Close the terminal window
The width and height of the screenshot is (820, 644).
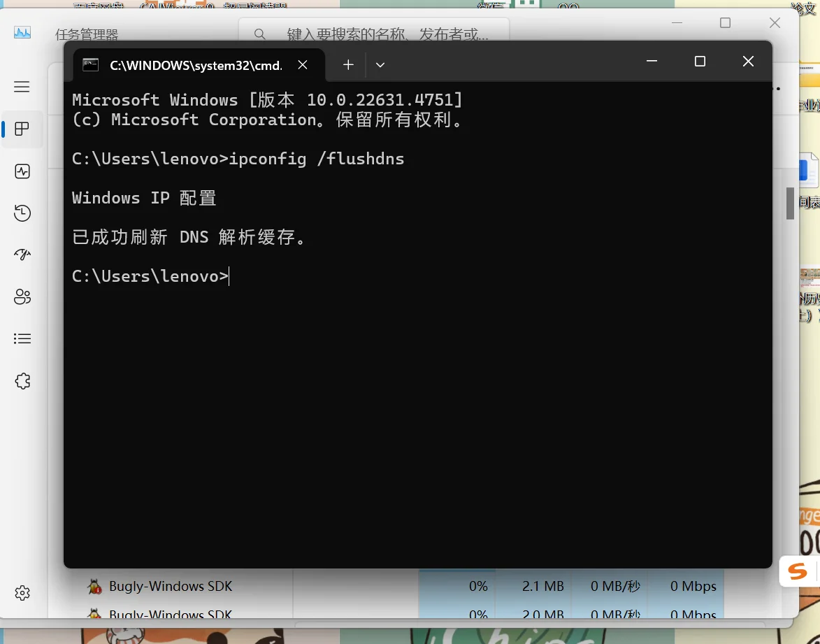pos(748,62)
